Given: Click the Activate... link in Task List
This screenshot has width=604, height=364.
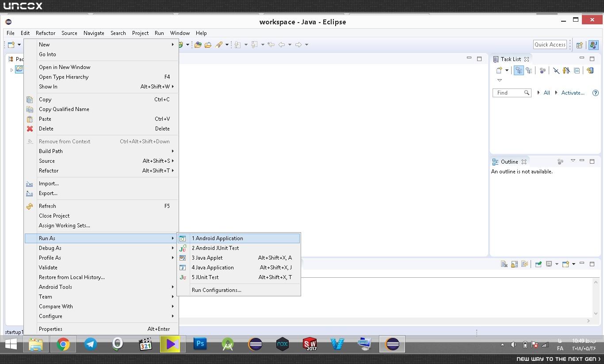Looking at the screenshot, I should click(573, 93).
